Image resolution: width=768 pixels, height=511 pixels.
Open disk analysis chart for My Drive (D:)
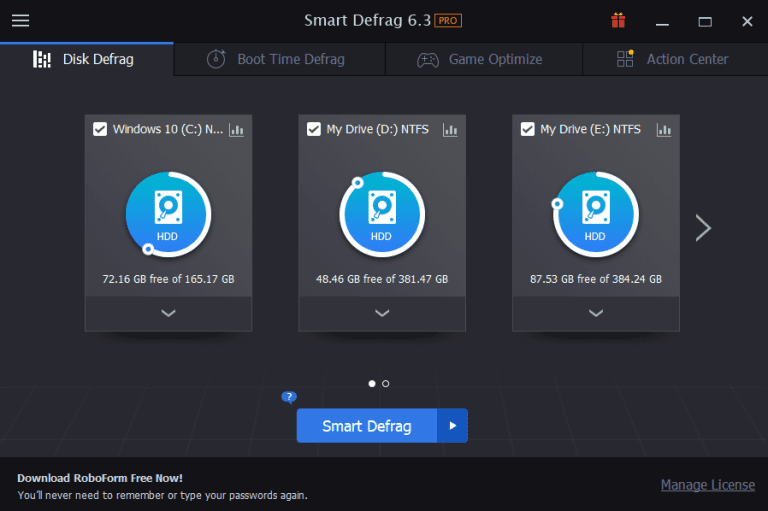pyautogui.click(x=450, y=130)
